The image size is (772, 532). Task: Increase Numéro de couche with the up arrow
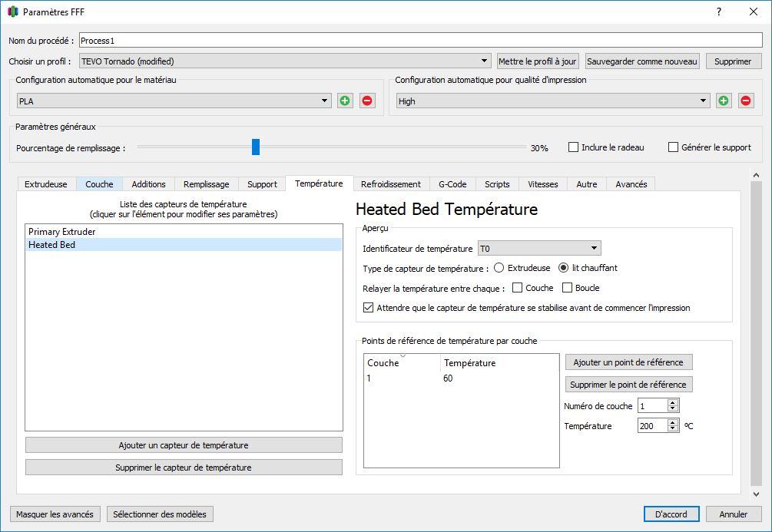click(673, 402)
